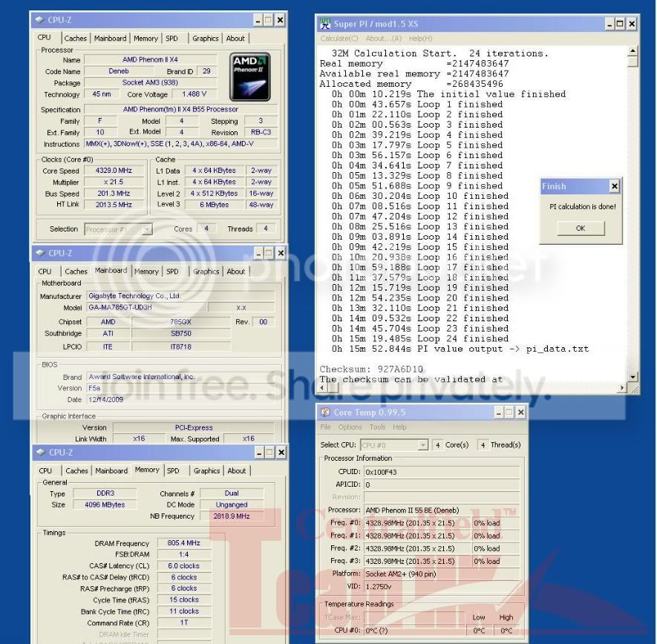
Task: Click the Super PI title bar icon
Action: tap(325, 24)
